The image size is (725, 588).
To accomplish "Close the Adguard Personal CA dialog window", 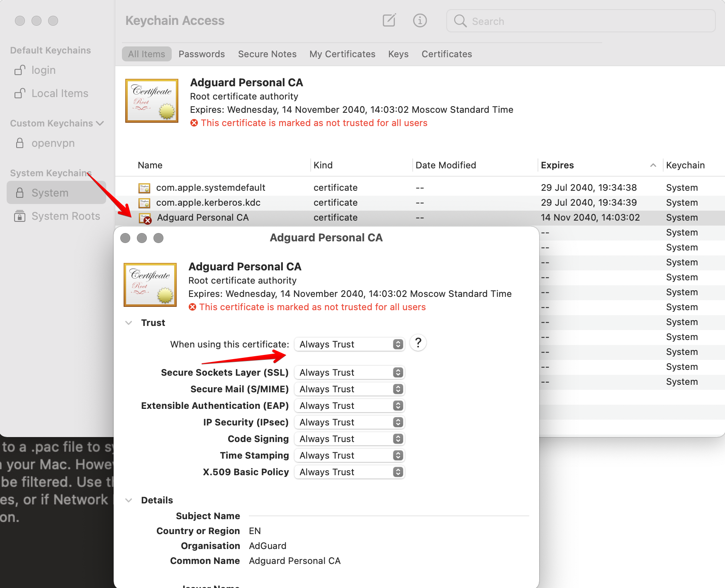I will (125, 238).
